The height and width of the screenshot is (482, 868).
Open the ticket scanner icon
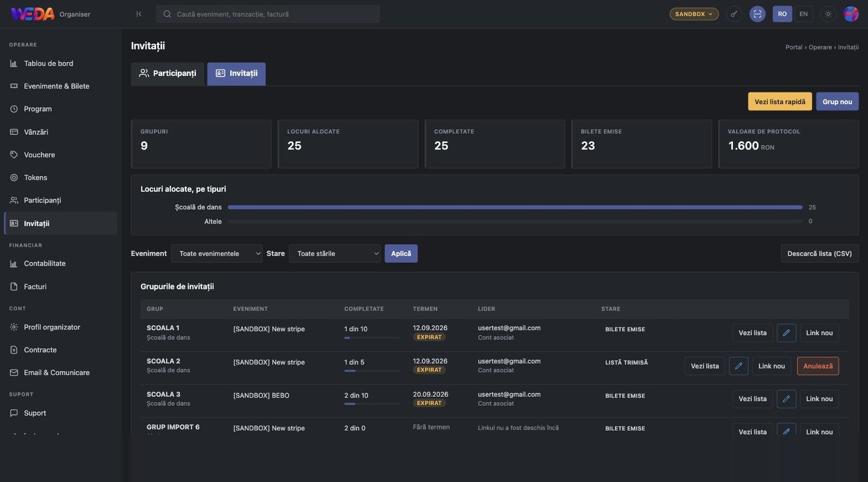click(758, 14)
